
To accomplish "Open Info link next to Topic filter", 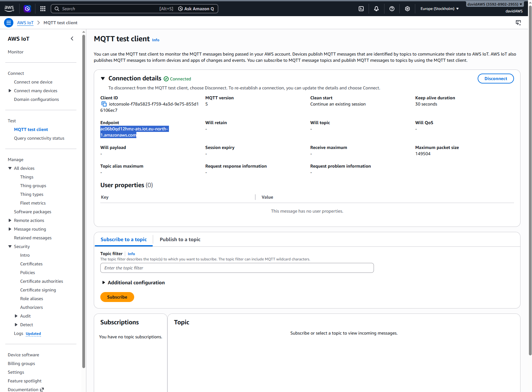I will (131, 254).
